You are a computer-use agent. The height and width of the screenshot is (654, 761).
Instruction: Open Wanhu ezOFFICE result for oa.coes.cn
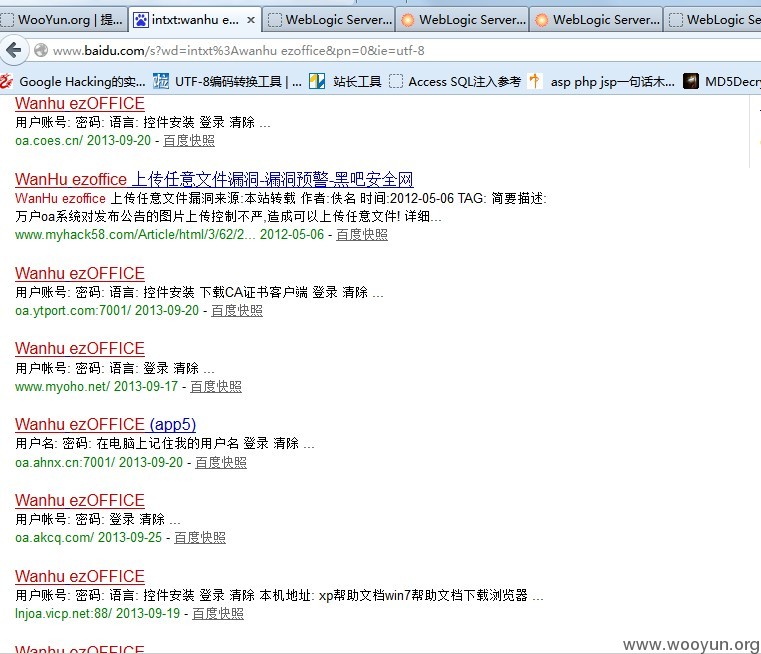point(80,103)
